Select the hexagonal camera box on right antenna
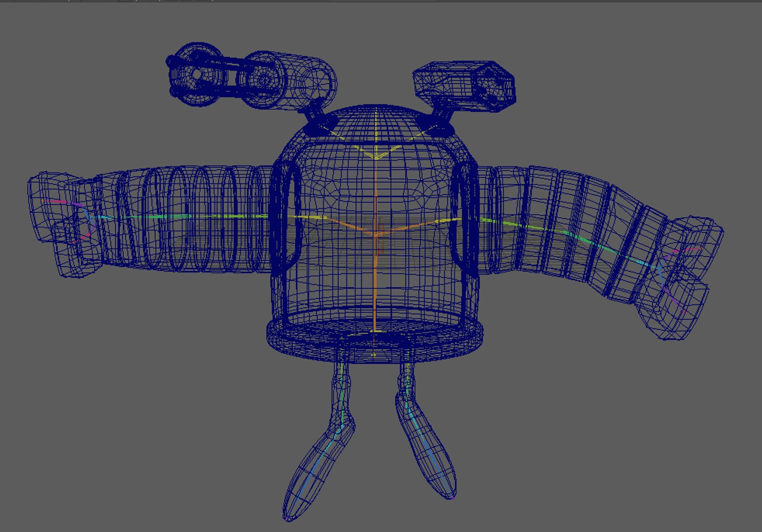Image resolution: width=762 pixels, height=532 pixels. click(x=463, y=87)
